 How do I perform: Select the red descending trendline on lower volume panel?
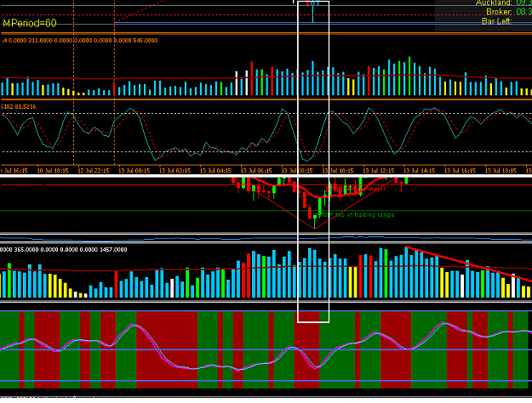tap(468, 264)
